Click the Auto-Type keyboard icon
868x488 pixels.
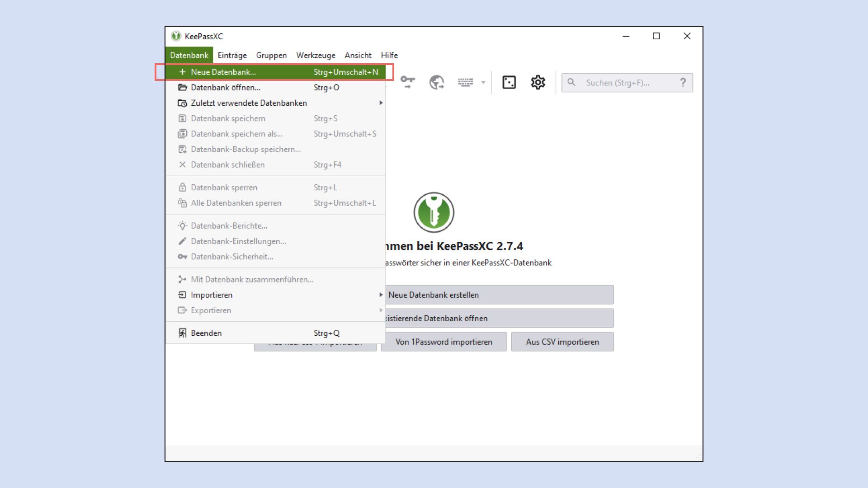(465, 82)
